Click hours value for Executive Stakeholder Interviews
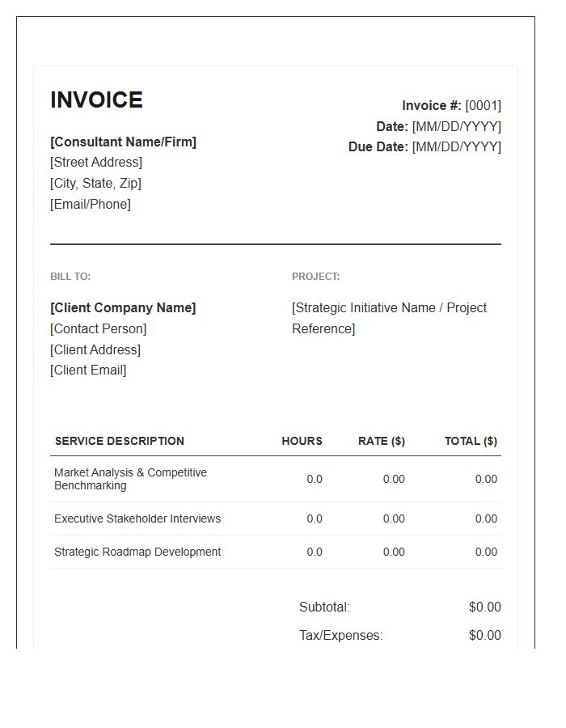This screenshot has height=728, width=566. 314,518
